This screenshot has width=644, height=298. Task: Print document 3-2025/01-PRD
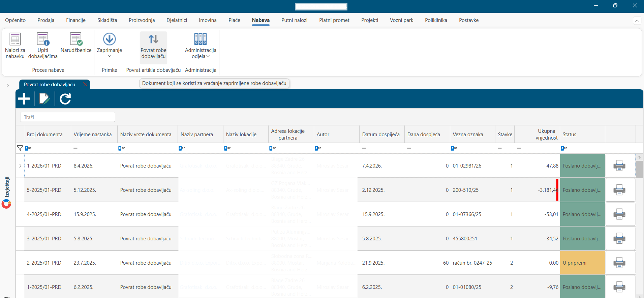[x=619, y=238]
